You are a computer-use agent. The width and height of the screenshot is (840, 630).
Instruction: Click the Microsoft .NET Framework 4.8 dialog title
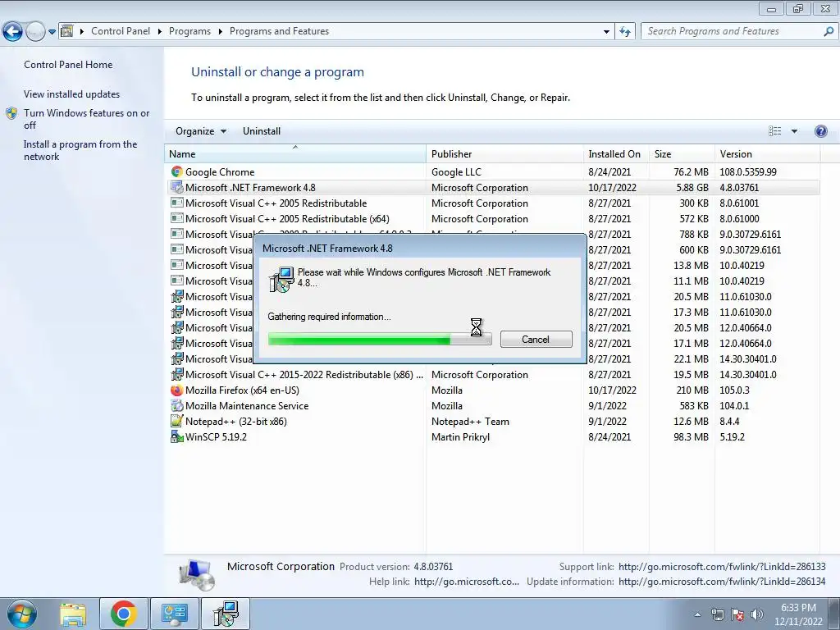point(327,248)
